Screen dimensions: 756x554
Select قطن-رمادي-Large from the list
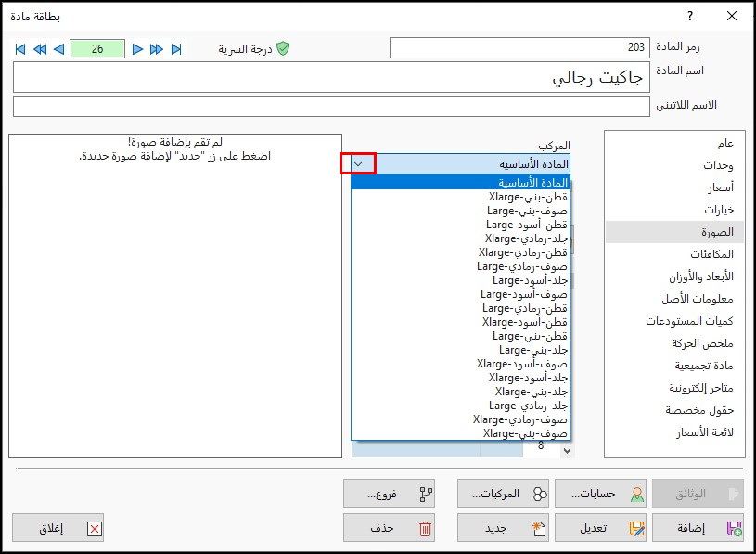tap(460, 308)
